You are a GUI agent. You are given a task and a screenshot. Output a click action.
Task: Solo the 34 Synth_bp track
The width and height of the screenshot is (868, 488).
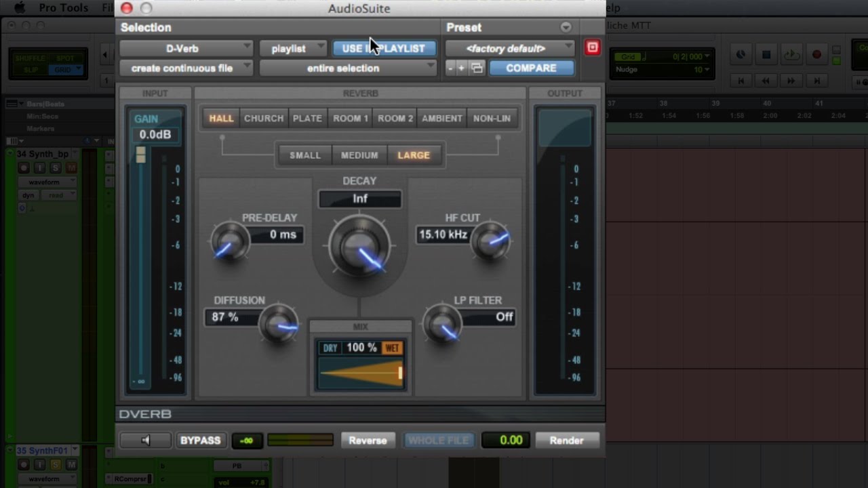56,168
